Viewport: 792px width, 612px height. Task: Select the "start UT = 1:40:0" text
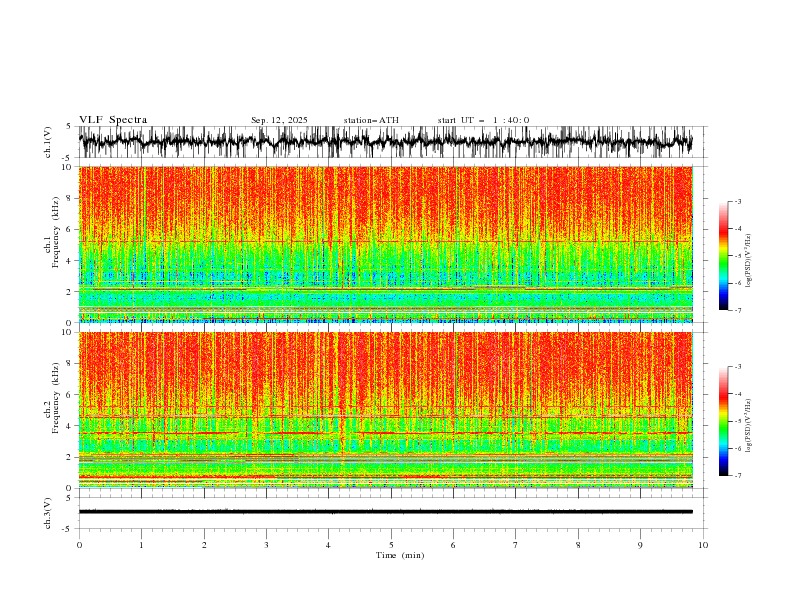[483, 120]
